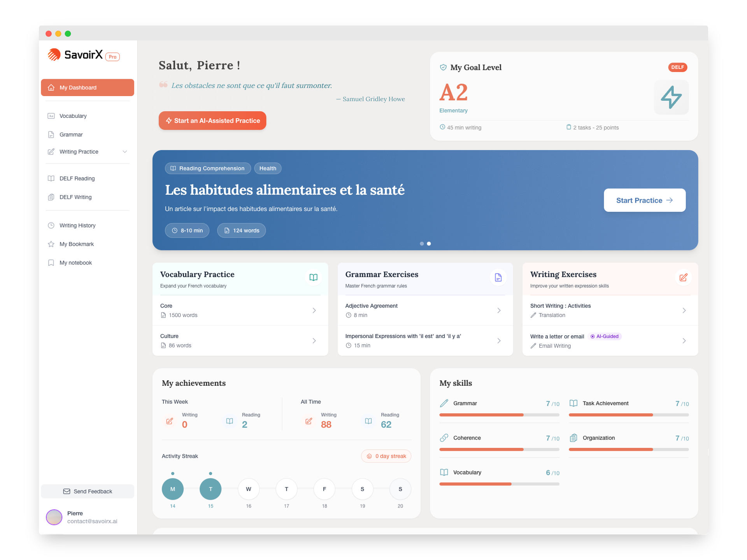The image size is (747, 560).
Task: Select second carousel dot on banner
Action: click(429, 244)
